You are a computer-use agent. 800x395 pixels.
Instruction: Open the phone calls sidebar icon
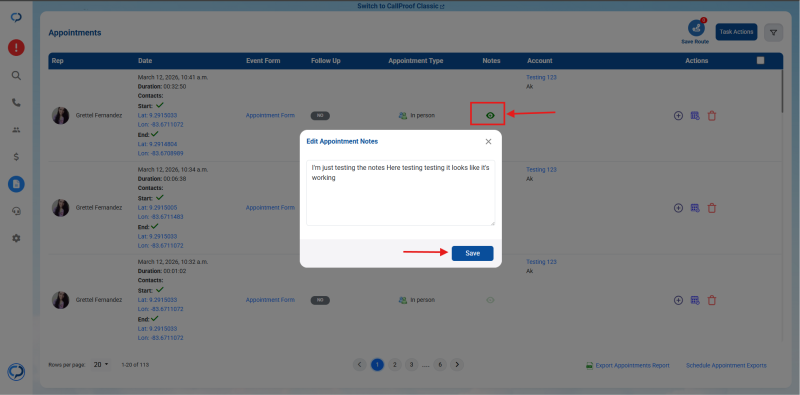pos(16,103)
